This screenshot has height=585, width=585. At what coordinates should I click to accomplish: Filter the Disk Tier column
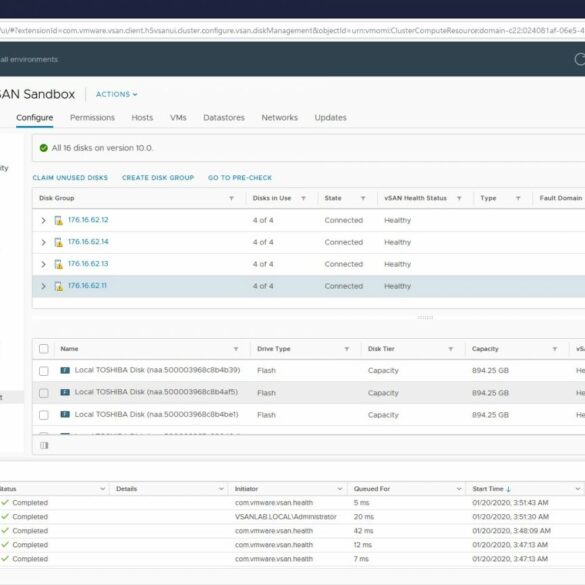point(451,349)
